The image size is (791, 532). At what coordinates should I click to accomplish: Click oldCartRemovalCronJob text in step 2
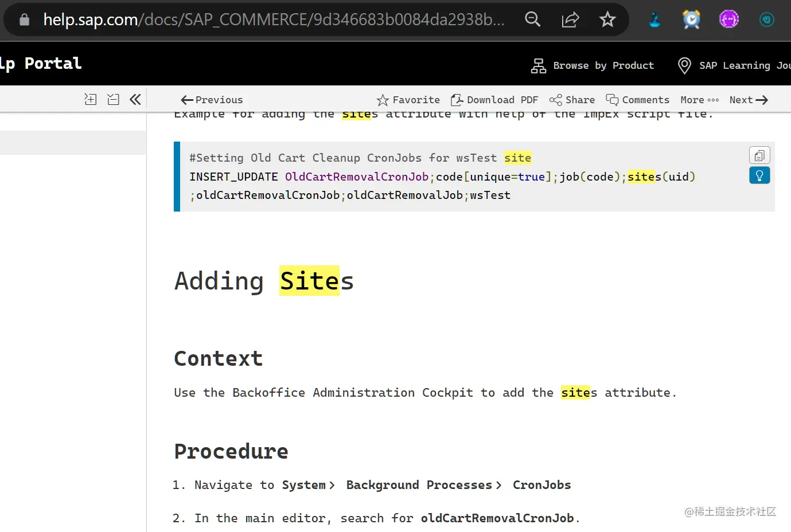(x=497, y=518)
